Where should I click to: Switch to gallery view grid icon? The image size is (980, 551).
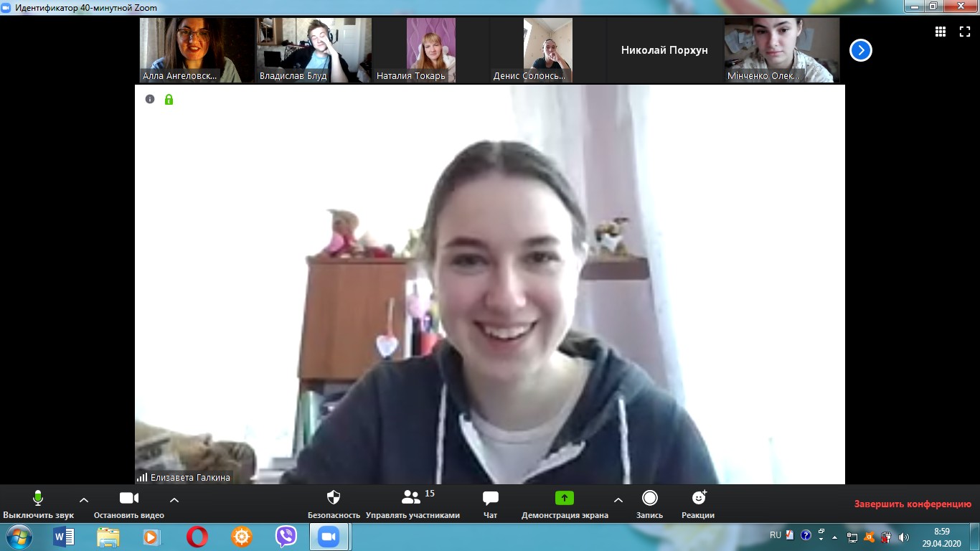[x=941, y=32]
